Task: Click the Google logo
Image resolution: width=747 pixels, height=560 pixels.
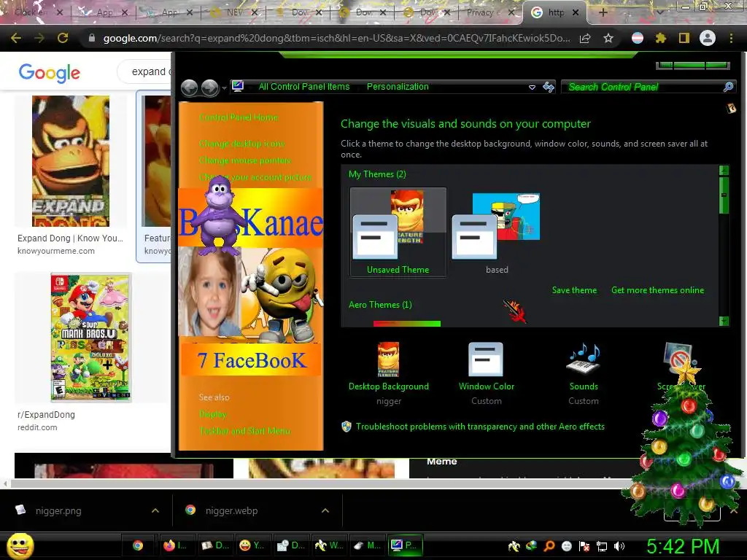Action: point(50,73)
